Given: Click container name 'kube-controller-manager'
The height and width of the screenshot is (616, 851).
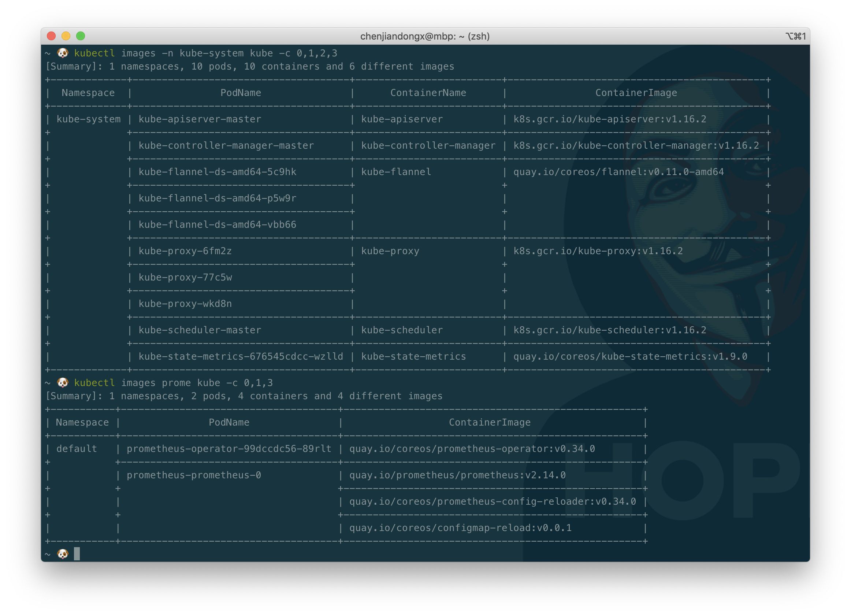Looking at the screenshot, I should [x=428, y=146].
